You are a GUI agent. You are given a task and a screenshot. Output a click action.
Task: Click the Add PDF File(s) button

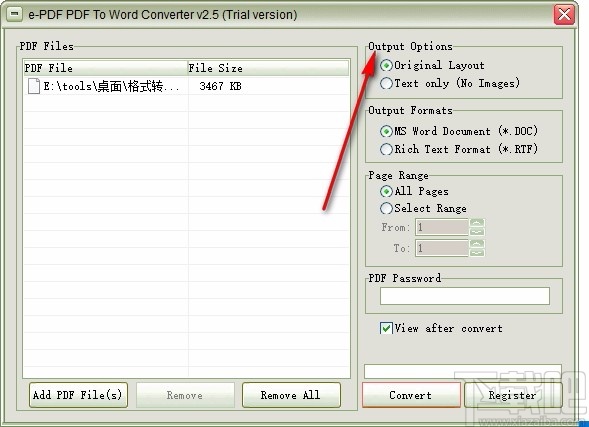pyautogui.click(x=78, y=395)
